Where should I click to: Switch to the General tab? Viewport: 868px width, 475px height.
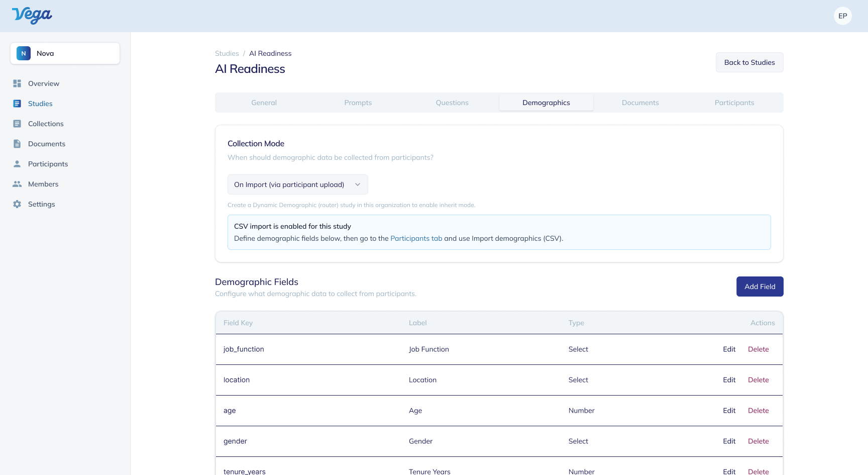[264, 103]
